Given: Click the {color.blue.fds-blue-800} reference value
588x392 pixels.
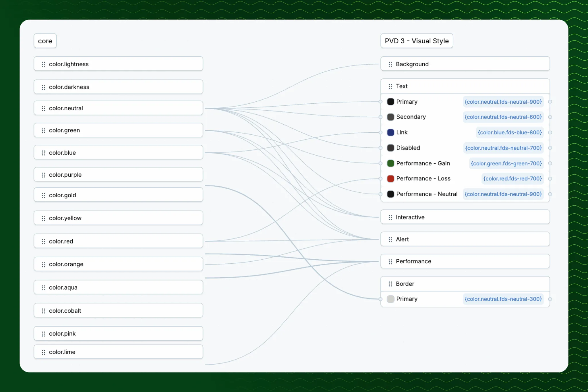Looking at the screenshot, I should pos(510,132).
